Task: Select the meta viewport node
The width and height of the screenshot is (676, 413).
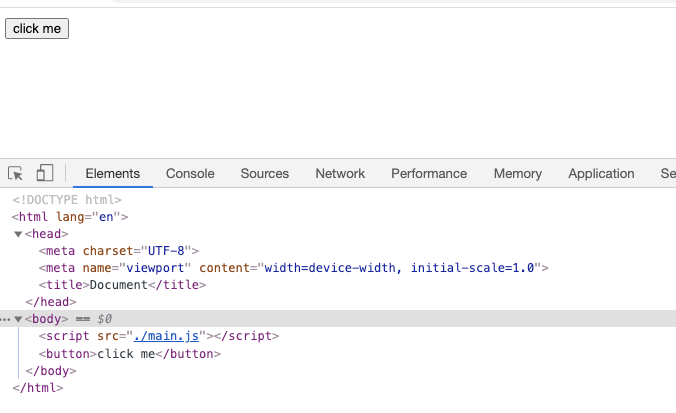Action: click(x=294, y=268)
